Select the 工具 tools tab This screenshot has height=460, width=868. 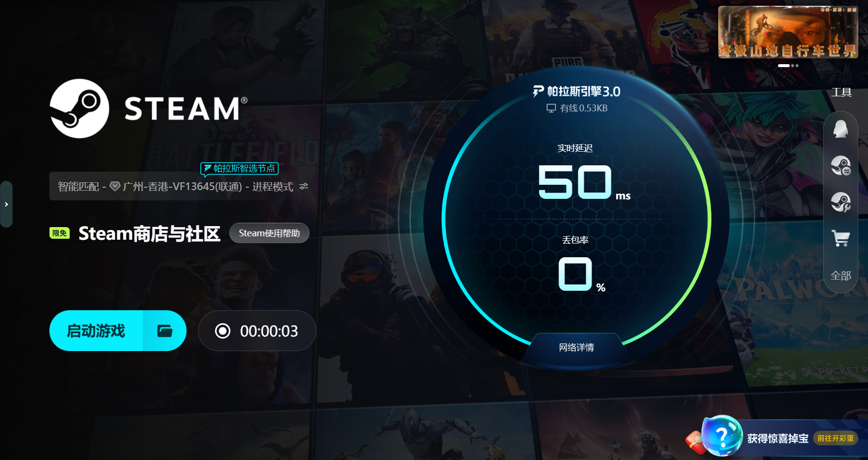[841, 92]
